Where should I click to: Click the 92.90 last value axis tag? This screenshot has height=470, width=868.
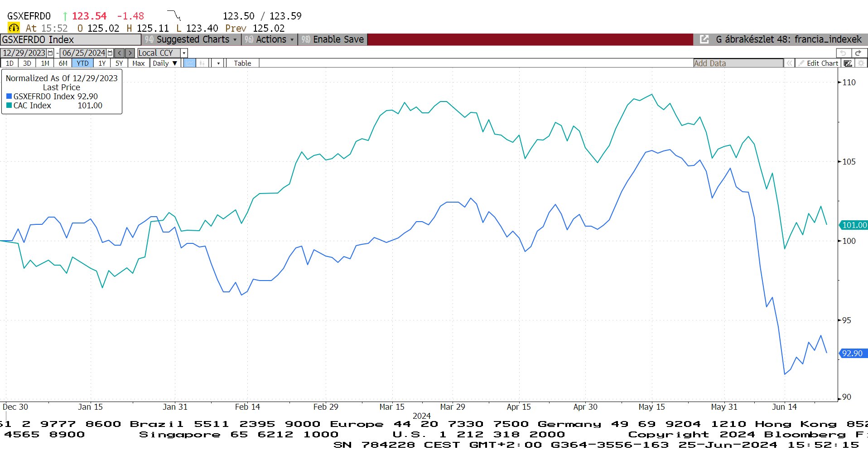pos(854,354)
